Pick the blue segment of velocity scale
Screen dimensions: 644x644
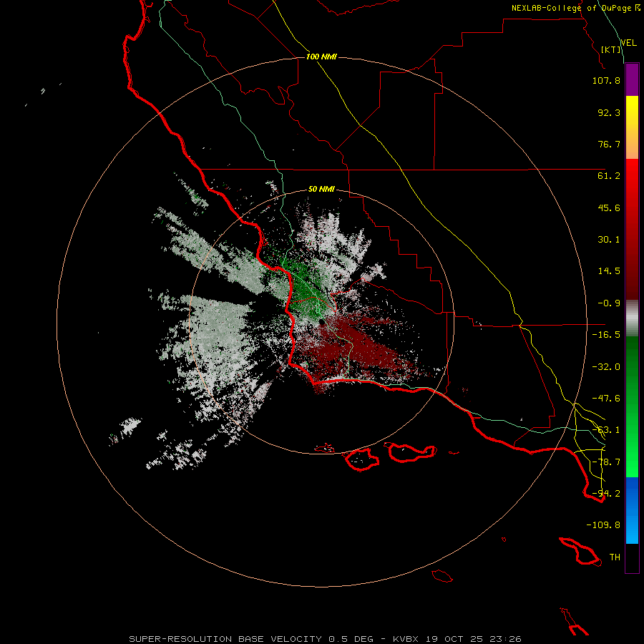[x=632, y=510]
